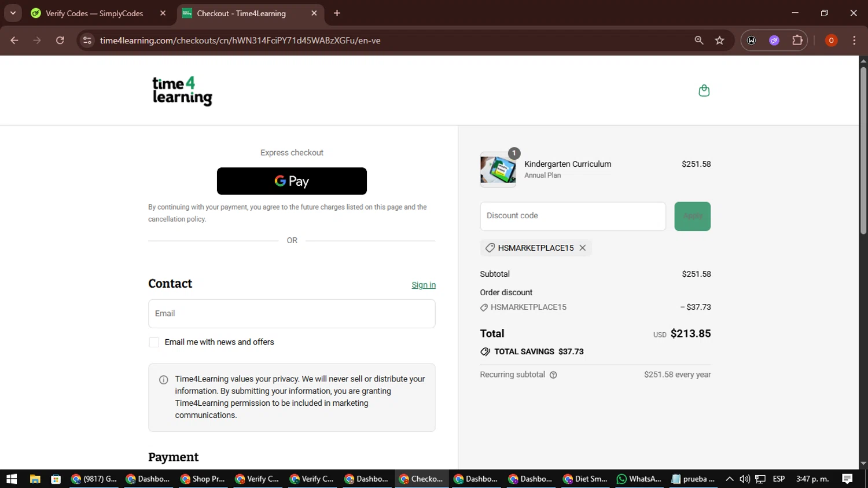Open the 3:47 p. m. taskbar clock
The height and width of the screenshot is (488, 868).
(x=812, y=479)
